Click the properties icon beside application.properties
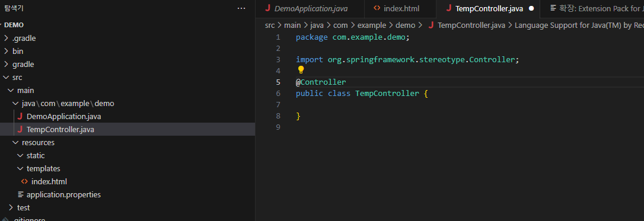644x221 pixels. 21,194
